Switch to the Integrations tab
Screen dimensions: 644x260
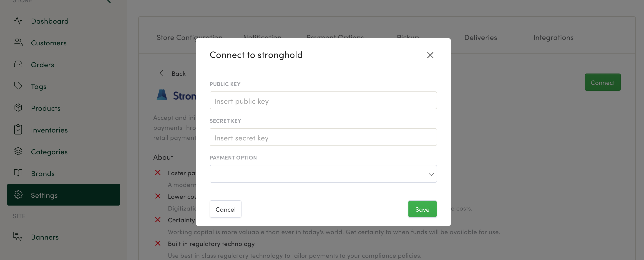[553, 38]
